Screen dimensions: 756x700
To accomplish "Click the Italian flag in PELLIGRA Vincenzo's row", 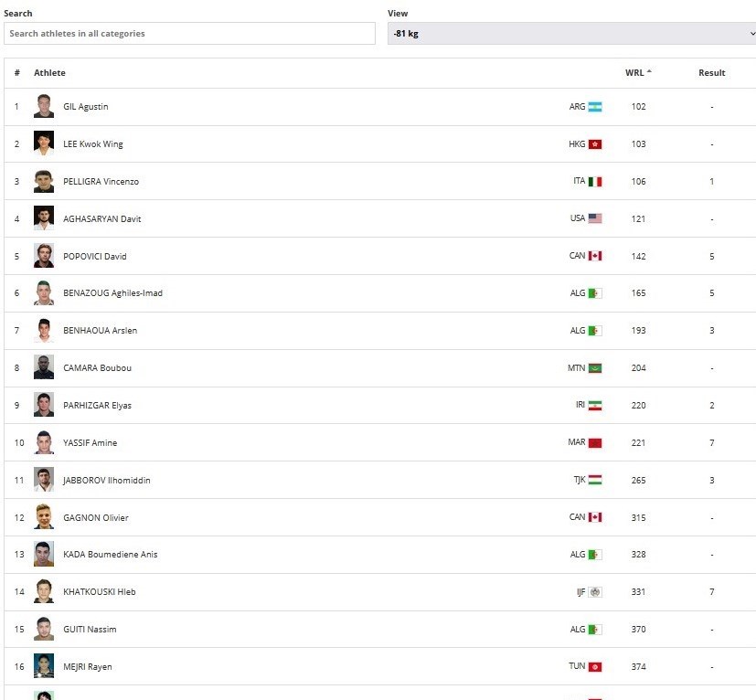I will tap(595, 182).
